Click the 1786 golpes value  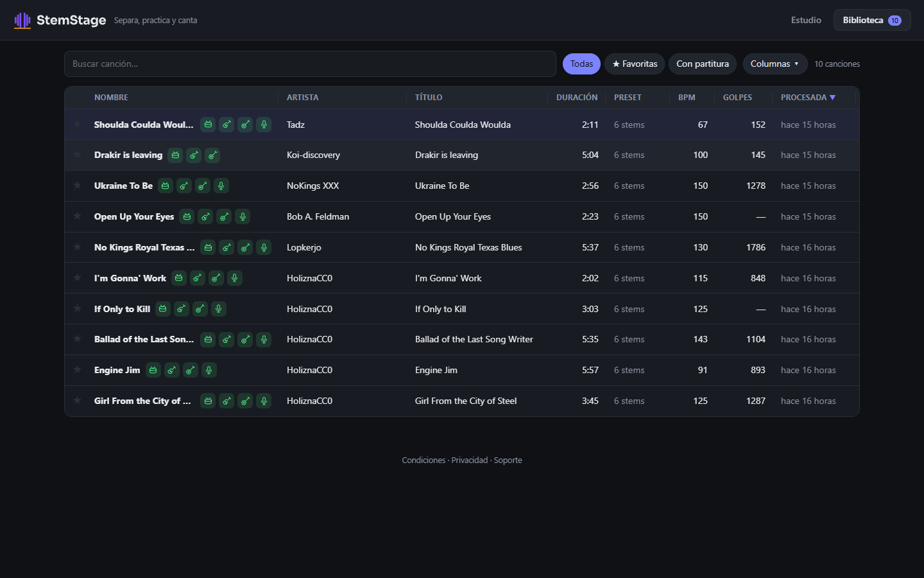pos(756,247)
